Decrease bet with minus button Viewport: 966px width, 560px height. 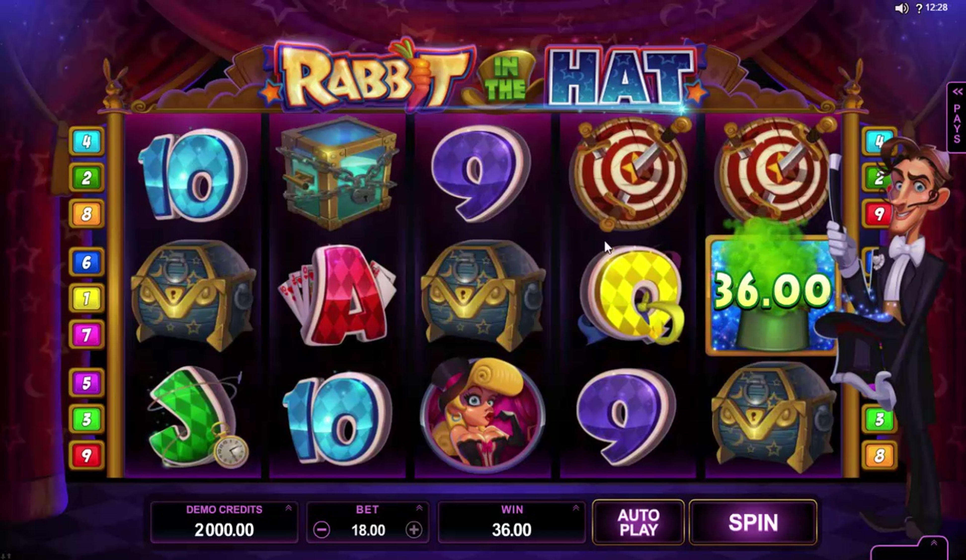click(x=321, y=530)
